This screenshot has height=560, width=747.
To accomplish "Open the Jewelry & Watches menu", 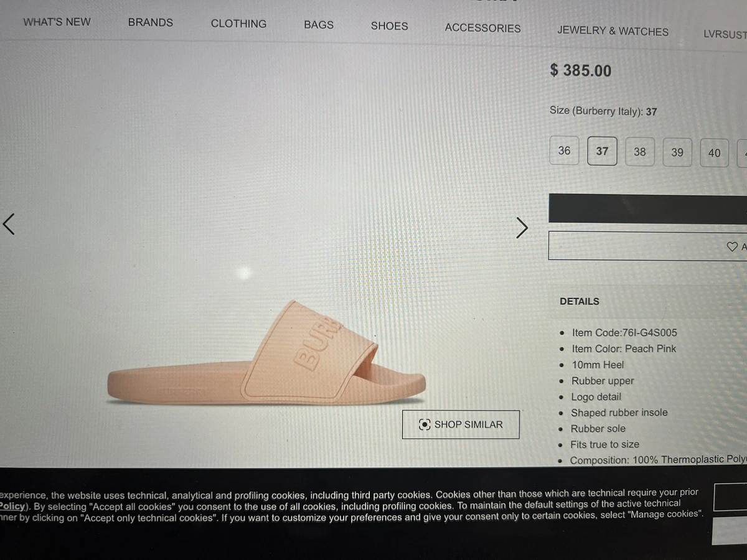I will coord(613,31).
